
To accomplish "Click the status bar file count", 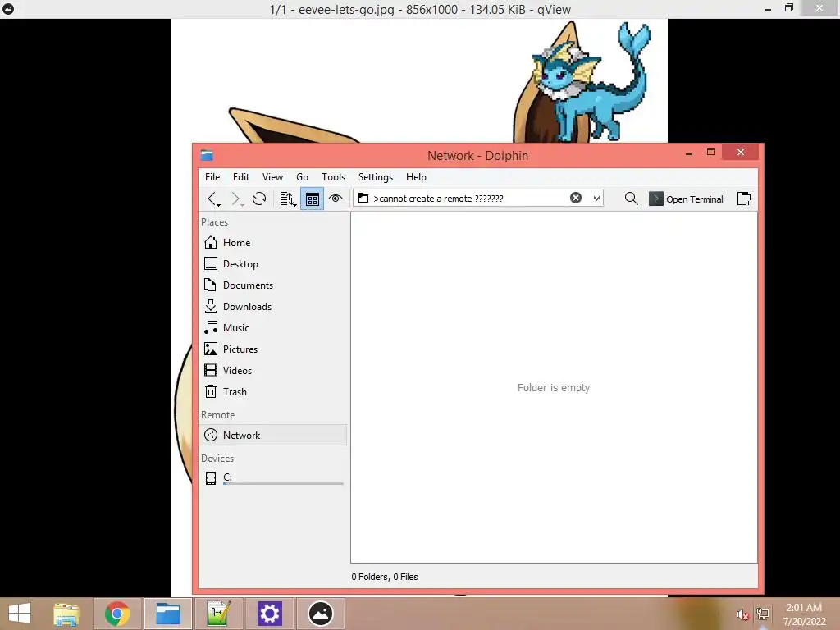I will (385, 577).
